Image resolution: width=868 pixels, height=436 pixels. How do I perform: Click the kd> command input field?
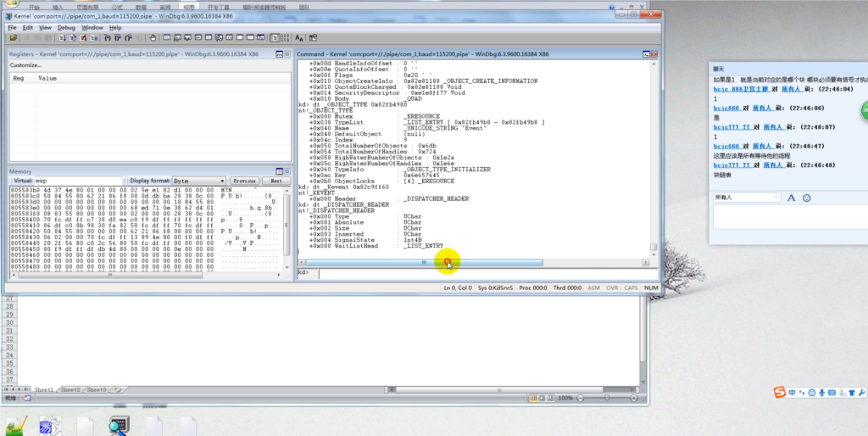point(487,274)
